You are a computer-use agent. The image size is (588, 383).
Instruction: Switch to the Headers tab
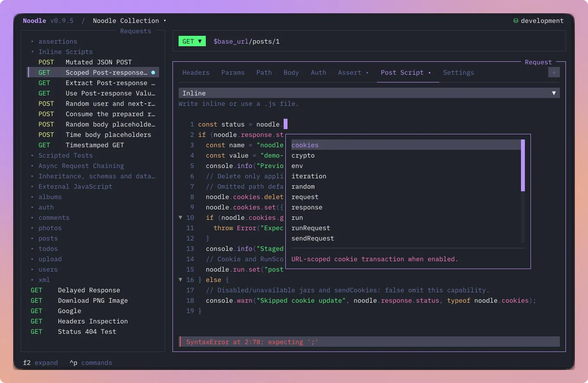(196, 73)
